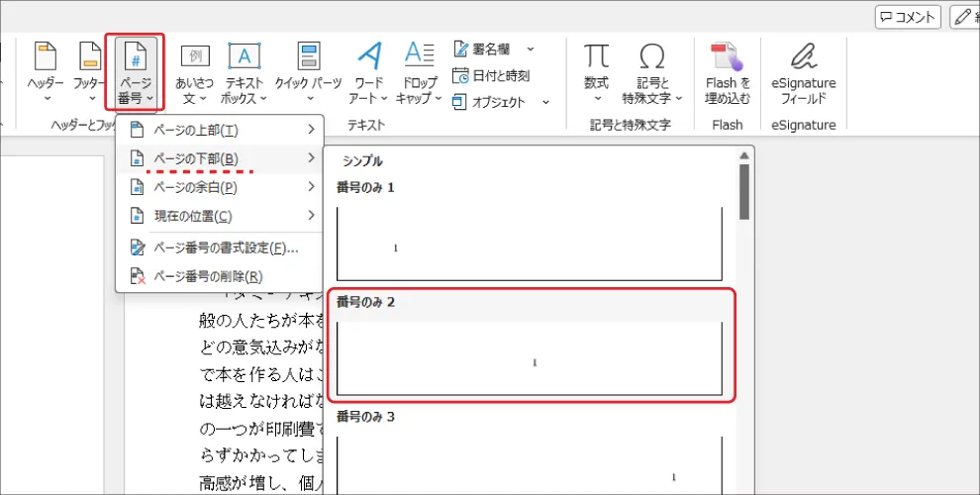Click the Flash group label
Viewport: 980px width, 495px height.
tap(728, 125)
